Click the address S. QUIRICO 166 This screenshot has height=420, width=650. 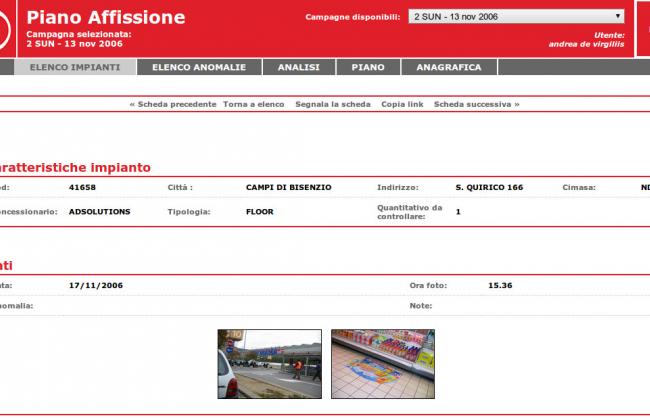point(489,187)
